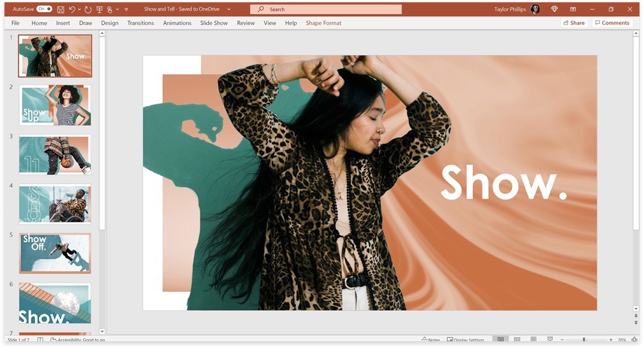This screenshot has width=644, height=348.
Task: Open the Review tab
Action: 246,23
